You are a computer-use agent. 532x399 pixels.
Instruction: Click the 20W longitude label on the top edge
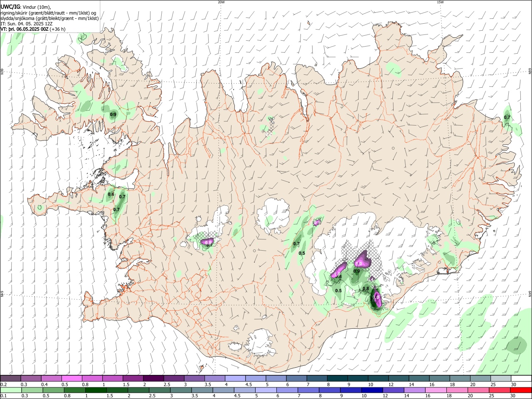221,2
